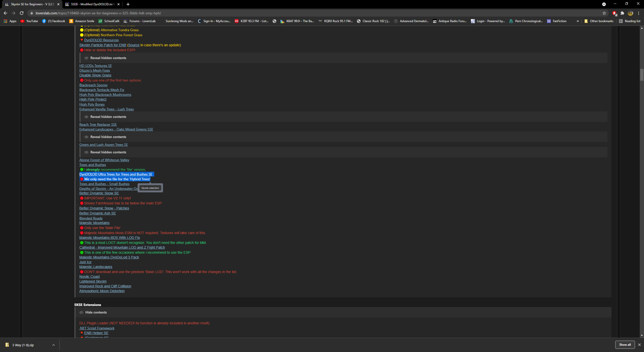
Task: Click the address bar URL field
Action: 315,13
